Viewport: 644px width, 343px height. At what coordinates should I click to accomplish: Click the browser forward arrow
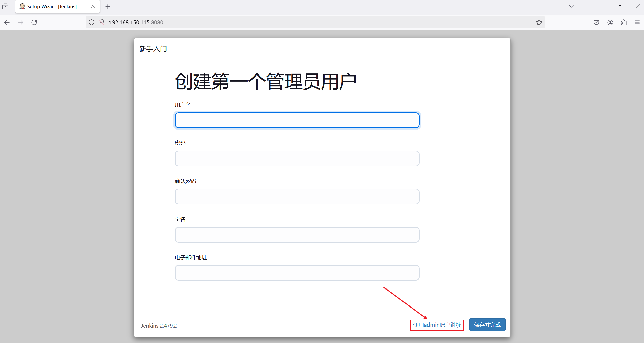[21, 22]
